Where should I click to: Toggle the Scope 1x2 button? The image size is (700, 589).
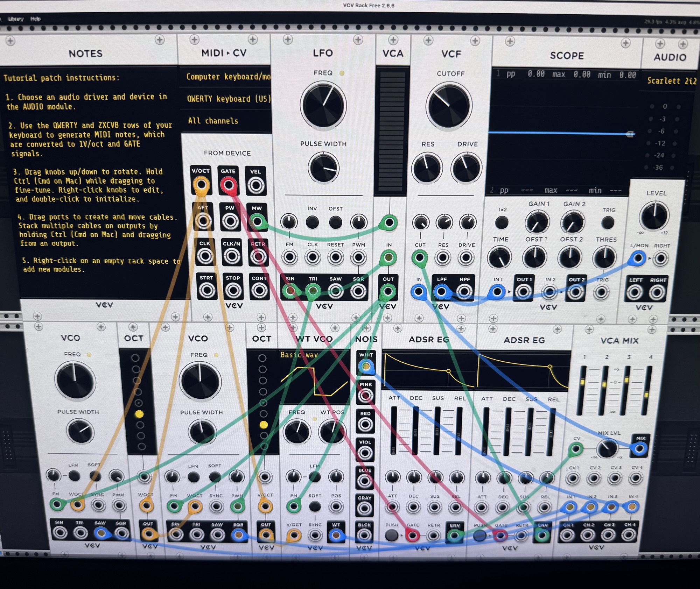coord(502,222)
